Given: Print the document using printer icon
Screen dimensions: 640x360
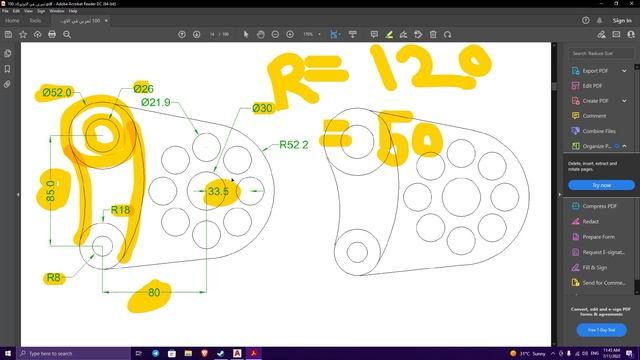Looking at the screenshot, I should pos(52,35).
